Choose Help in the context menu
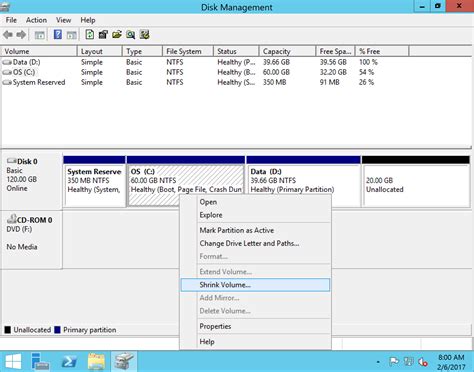The height and width of the screenshot is (372, 474). click(x=255, y=342)
